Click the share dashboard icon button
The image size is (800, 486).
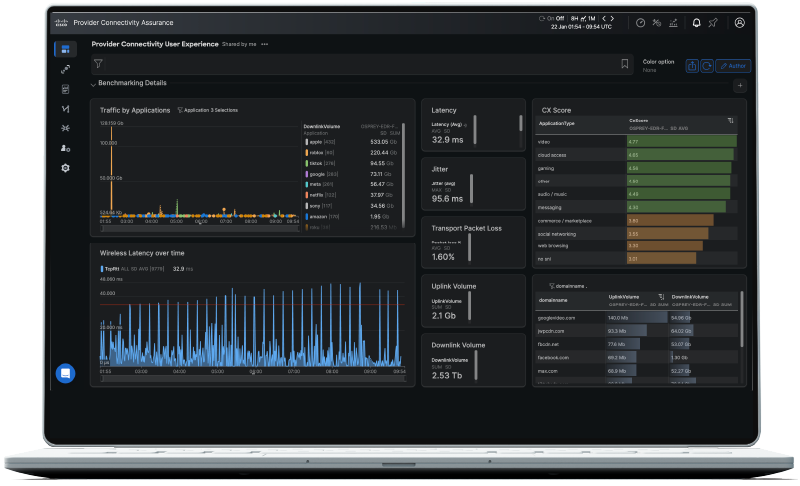[692, 65]
